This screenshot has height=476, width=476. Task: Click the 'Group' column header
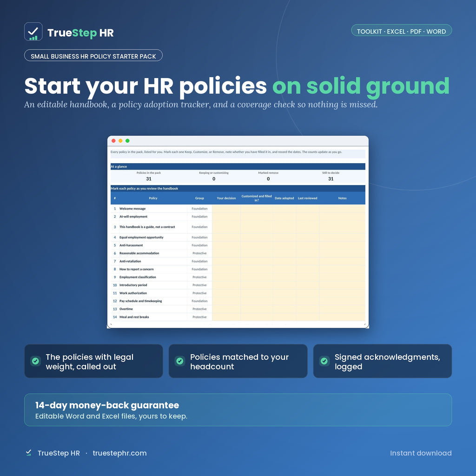199,198
